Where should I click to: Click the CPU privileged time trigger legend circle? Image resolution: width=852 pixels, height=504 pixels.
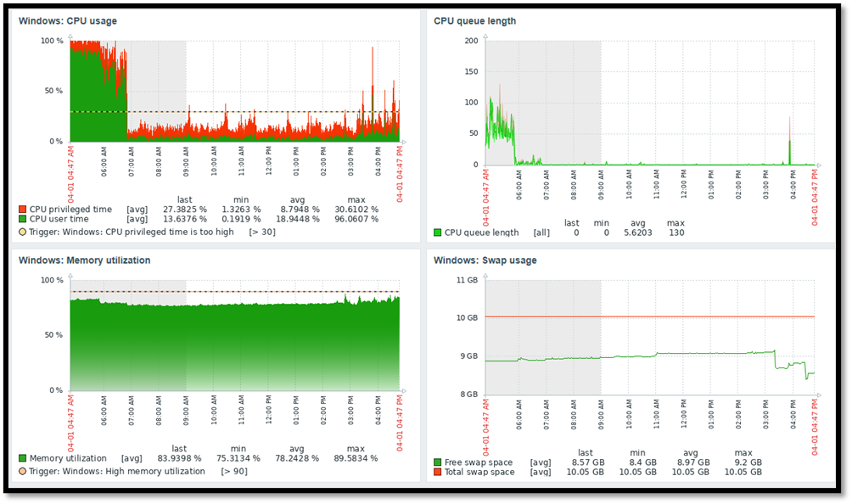[x=23, y=232]
